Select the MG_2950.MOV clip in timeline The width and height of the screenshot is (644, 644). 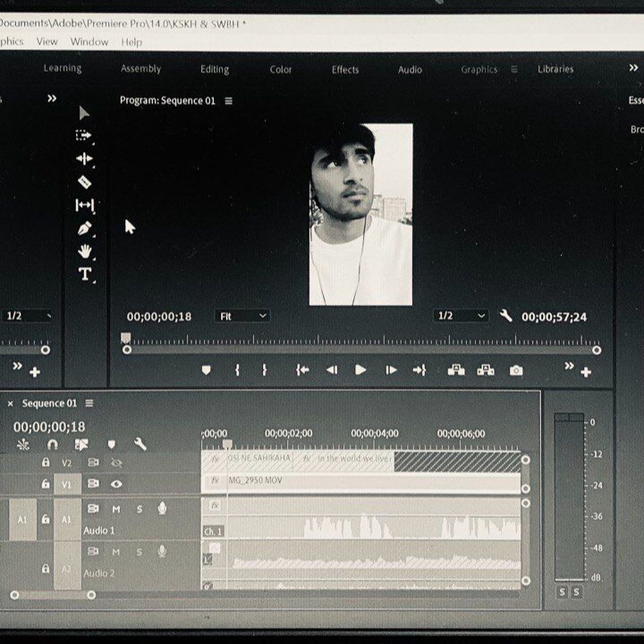[x=358, y=481]
